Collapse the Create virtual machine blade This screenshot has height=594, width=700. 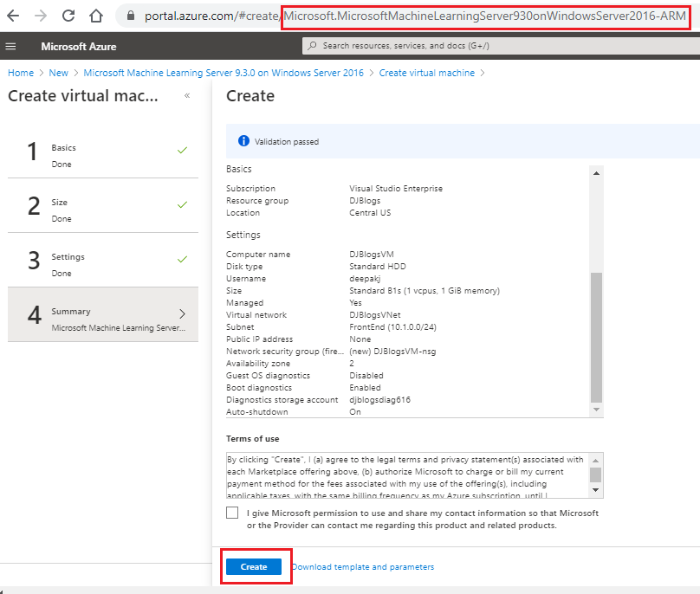pyautogui.click(x=187, y=95)
